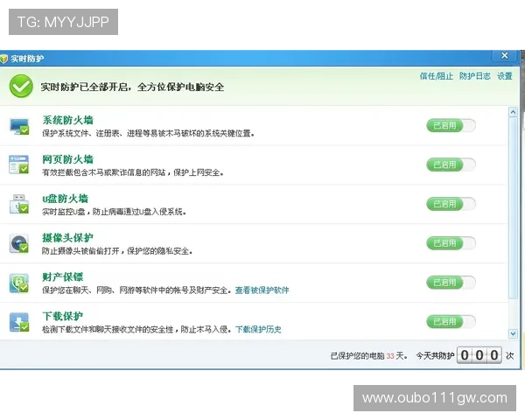Open the 信任/阻止 link
525x420 pixels.
[437, 76]
